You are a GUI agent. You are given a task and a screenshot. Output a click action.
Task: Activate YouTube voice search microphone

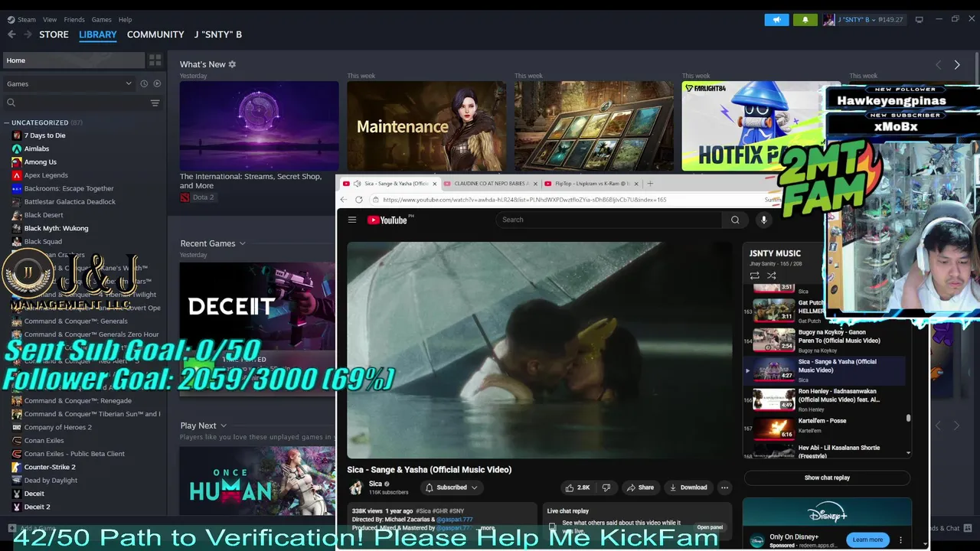[763, 220]
